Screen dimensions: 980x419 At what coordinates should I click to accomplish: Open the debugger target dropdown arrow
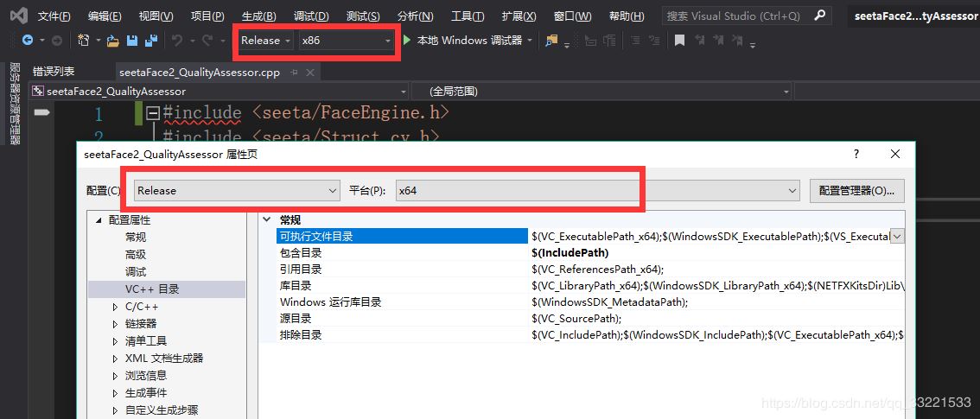pos(530,41)
